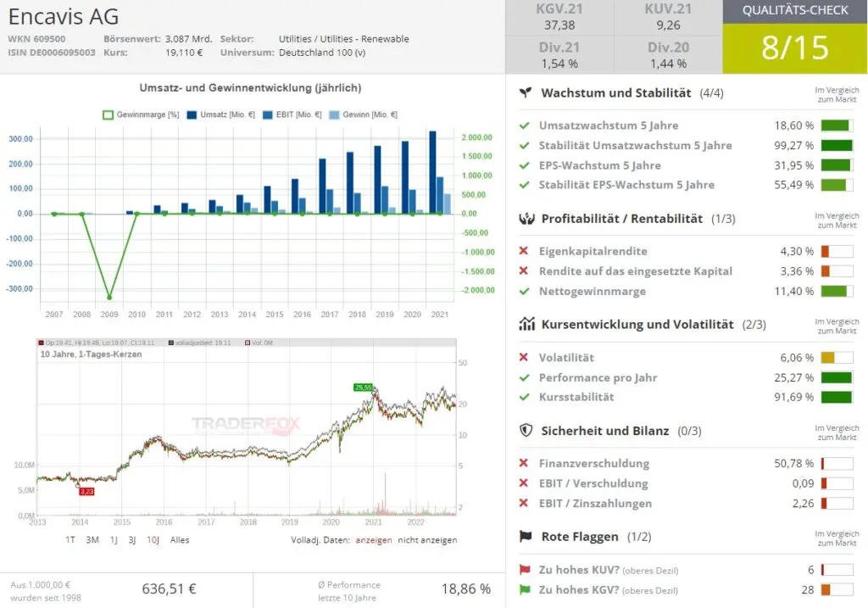Click the plant icon beside Wachstum und Stabilität

pyautogui.click(x=526, y=92)
